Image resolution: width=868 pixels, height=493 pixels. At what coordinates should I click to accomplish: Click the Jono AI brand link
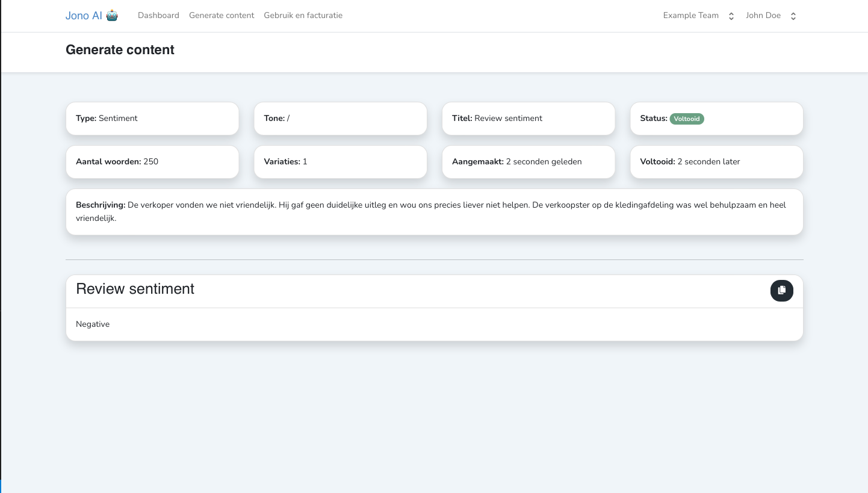84,16
